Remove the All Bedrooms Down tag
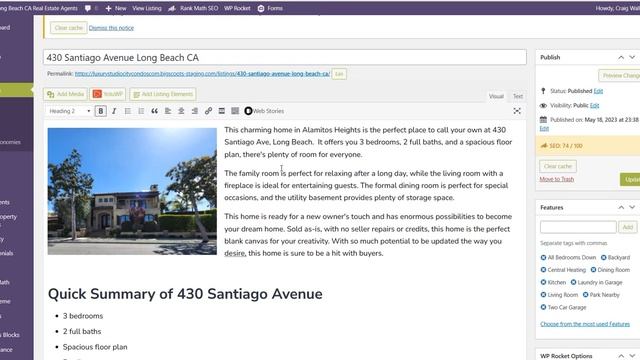 point(543,258)
